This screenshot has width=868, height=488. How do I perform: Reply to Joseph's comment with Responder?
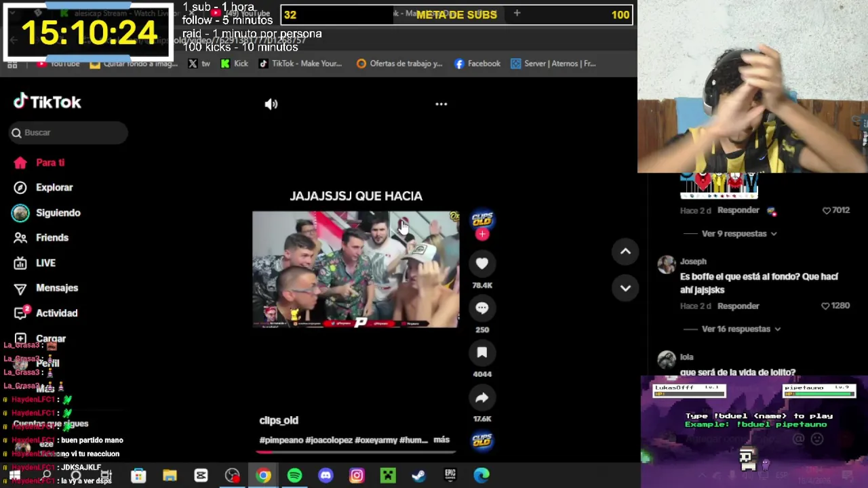point(738,306)
